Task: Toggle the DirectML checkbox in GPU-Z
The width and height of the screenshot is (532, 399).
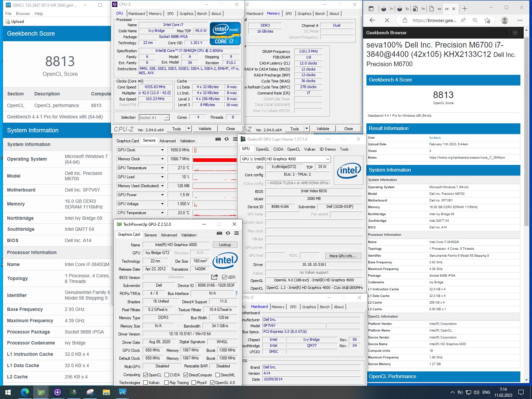Action: tap(217, 375)
